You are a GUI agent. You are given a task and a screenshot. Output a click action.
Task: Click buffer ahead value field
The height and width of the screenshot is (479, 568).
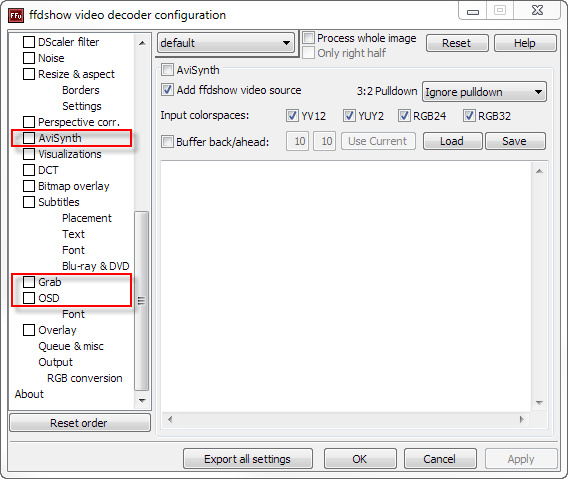click(x=325, y=141)
